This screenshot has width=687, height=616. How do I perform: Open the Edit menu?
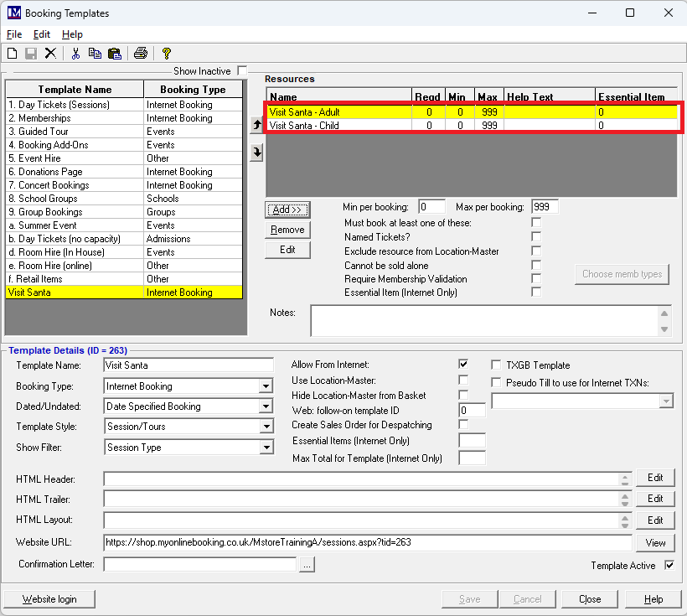pyautogui.click(x=42, y=34)
